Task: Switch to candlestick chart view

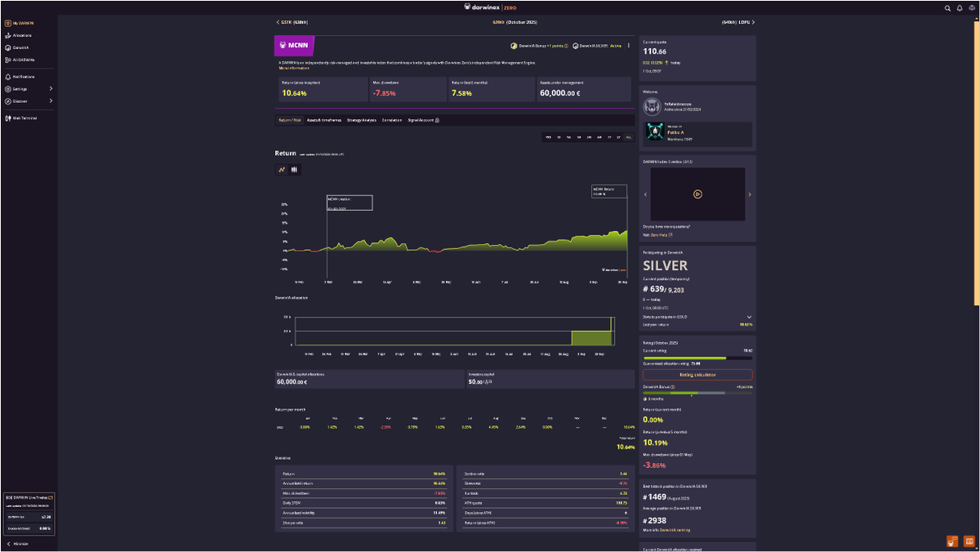Action: (x=294, y=170)
